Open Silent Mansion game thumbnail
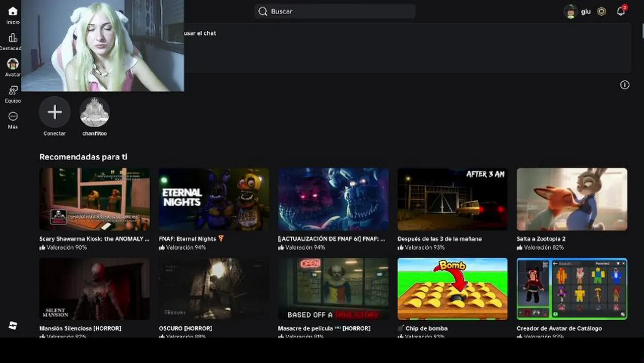 point(95,289)
